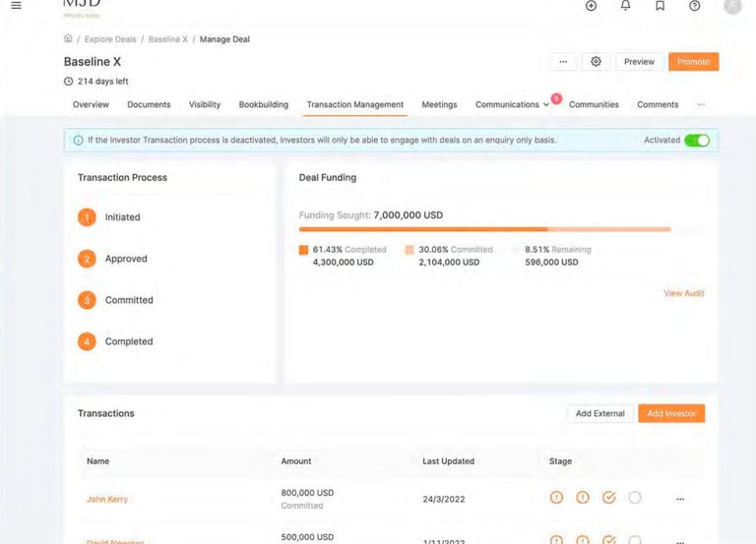Open the user avatar in header
756x544 pixels.
click(732, 6)
